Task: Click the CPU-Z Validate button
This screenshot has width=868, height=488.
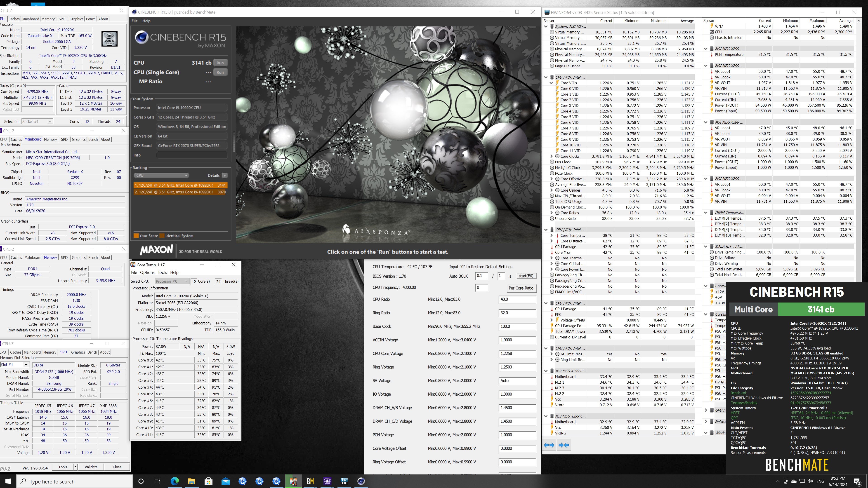Action: [x=91, y=467]
